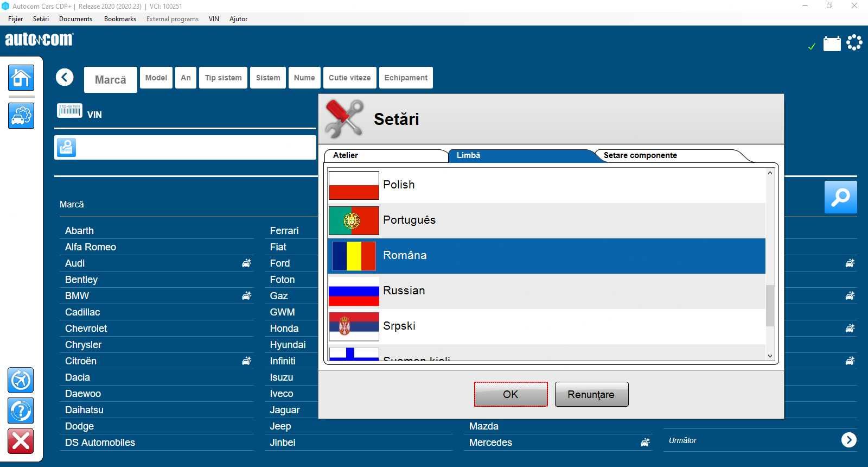Image resolution: width=868 pixels, height=467 pixels.
Task: Click the back arrow beside Marcă
Action: tap(65, 77)
